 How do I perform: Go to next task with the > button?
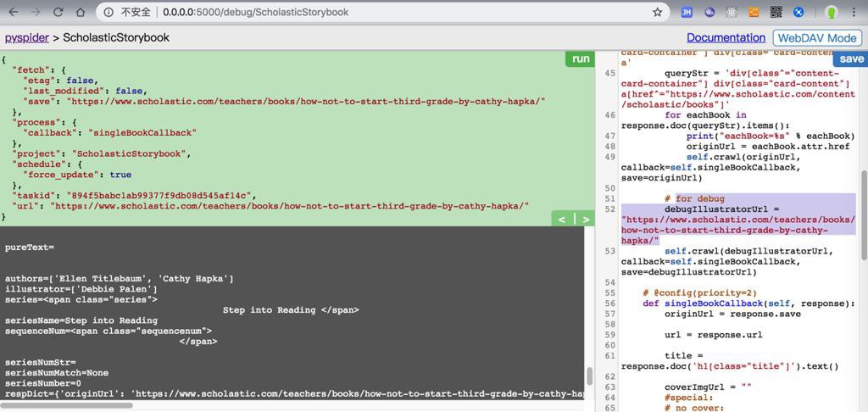click(x=585, y=220)
